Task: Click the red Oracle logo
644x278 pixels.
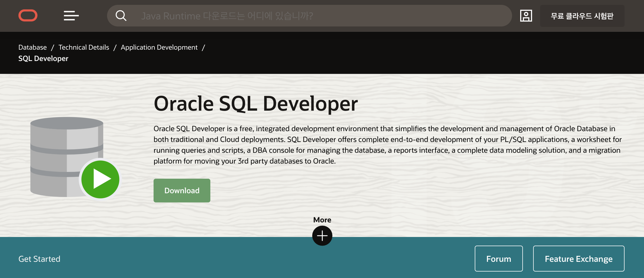Action: [28, 15]
